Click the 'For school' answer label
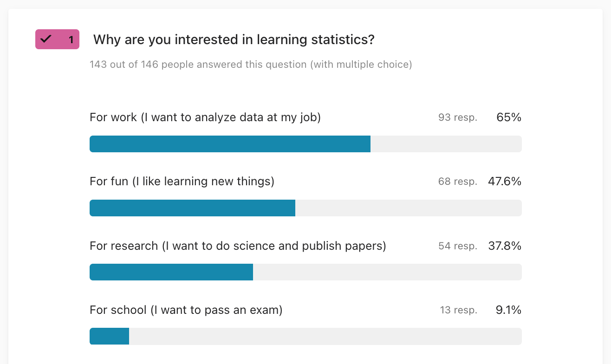Viewport: 611px width, 364px height. tap(186, 310)
